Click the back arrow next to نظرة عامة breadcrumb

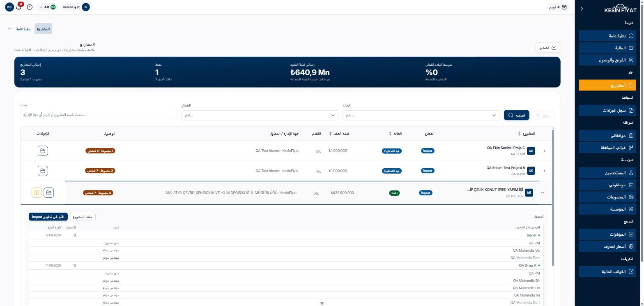coord(10,29)
